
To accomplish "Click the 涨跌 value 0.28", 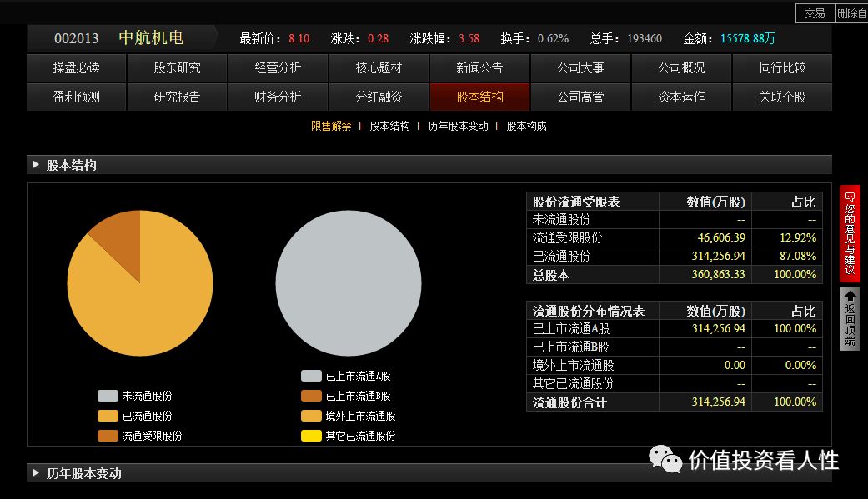I will click(x=378, y=38).
